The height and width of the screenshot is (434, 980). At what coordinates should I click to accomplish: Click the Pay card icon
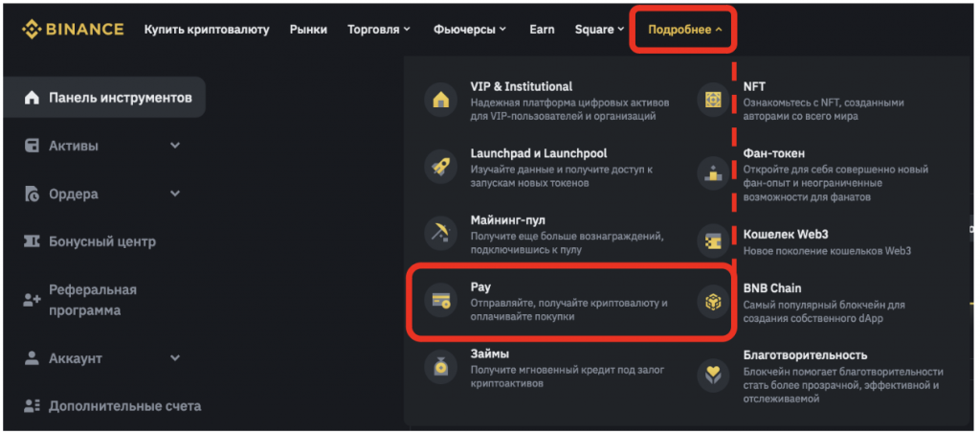coord(441,301)
